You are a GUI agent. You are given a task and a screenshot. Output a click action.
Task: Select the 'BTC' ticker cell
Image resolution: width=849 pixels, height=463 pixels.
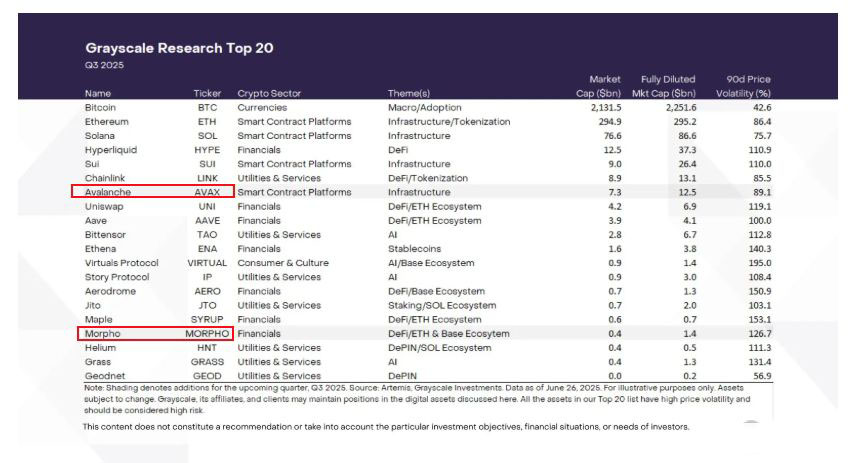[207, 107]
